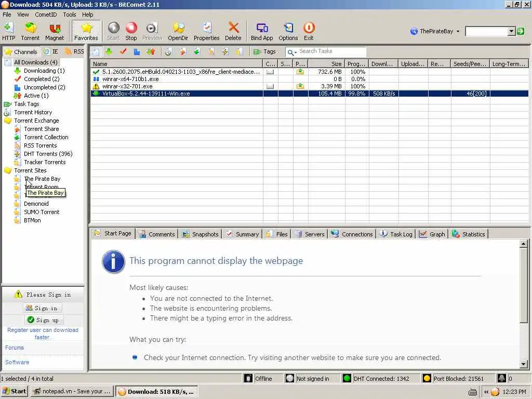Select All Downloads (4) in tree
Image resolution: width=532 pixels, height=399 pixels.
[36, 62]
